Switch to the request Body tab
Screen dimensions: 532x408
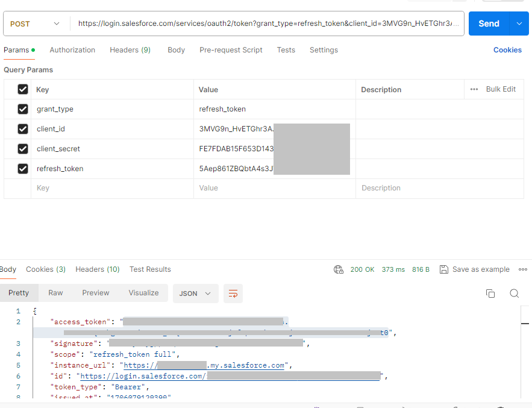pyautogui.click(x=176, y=50)
